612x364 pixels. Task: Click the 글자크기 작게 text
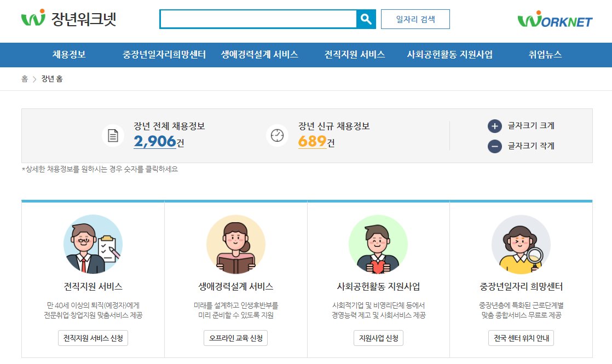pos(531,146)
